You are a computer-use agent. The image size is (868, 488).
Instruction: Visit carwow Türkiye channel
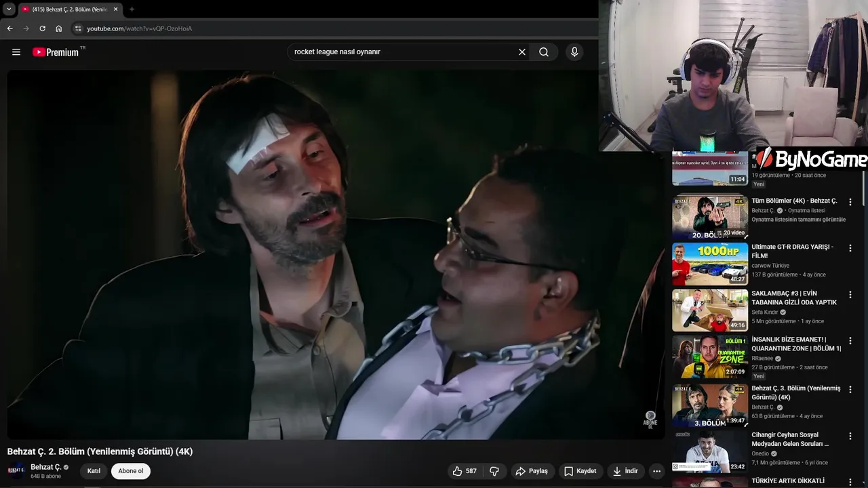[x=770, y=266]
